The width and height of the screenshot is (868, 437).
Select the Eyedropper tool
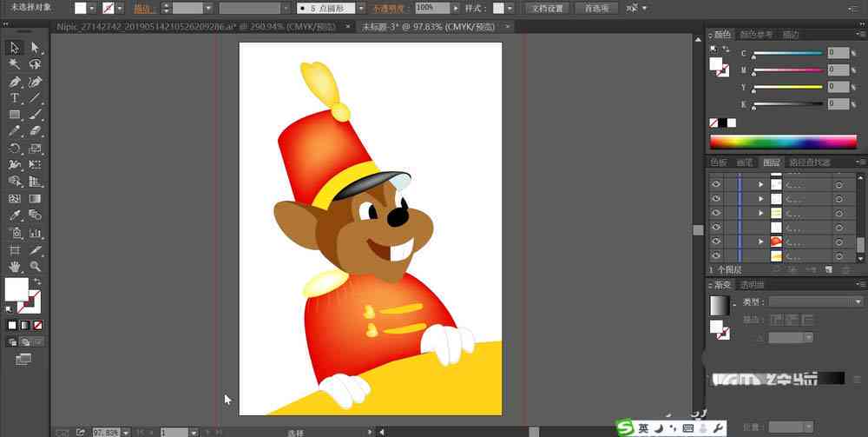point(15,215)
